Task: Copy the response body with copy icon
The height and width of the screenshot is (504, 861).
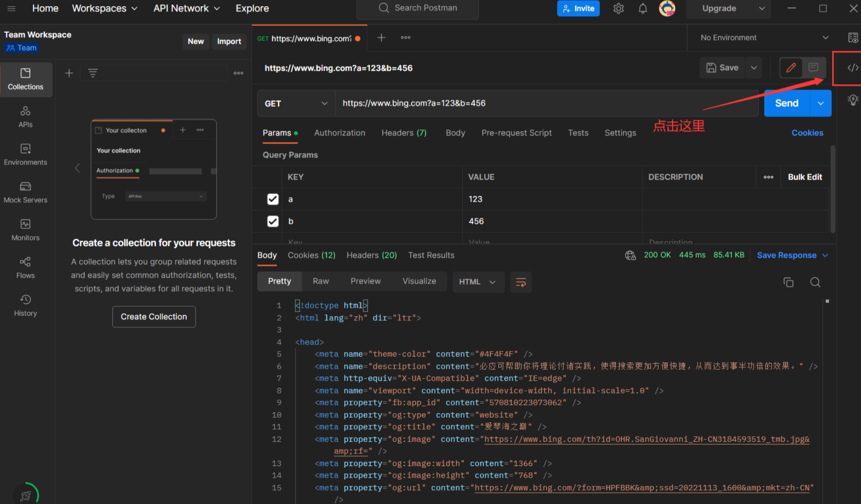Action: click(788, 282)
